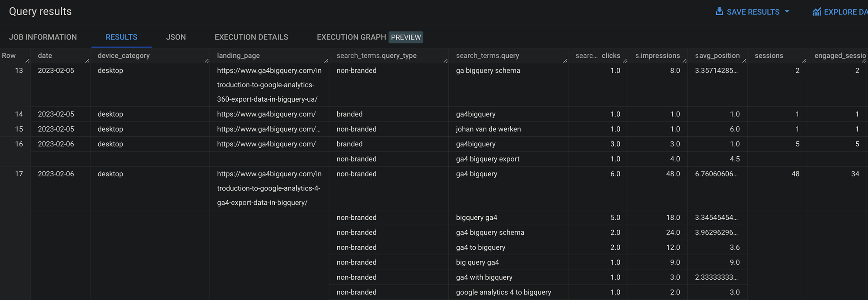Click the 'johan van de werken' query cell
The height and width of the screenshot is (300, 868).
click(489, 129)
